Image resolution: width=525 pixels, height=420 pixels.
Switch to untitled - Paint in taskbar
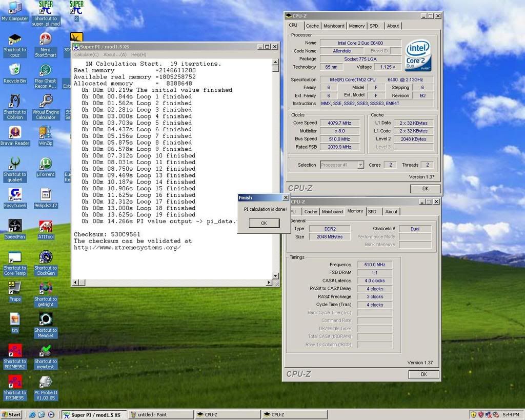click(159, 414)
